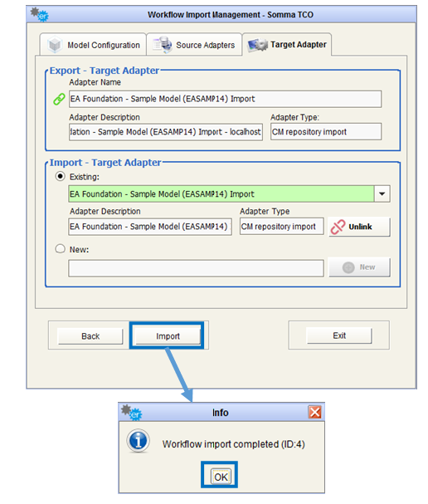
Task: Click the plus icon on the New button
Action: coord(348,267)
